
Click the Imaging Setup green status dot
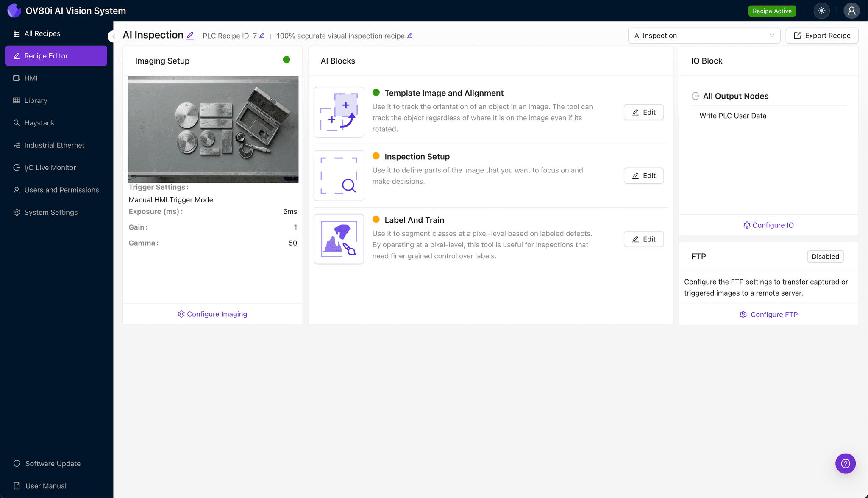287,60
